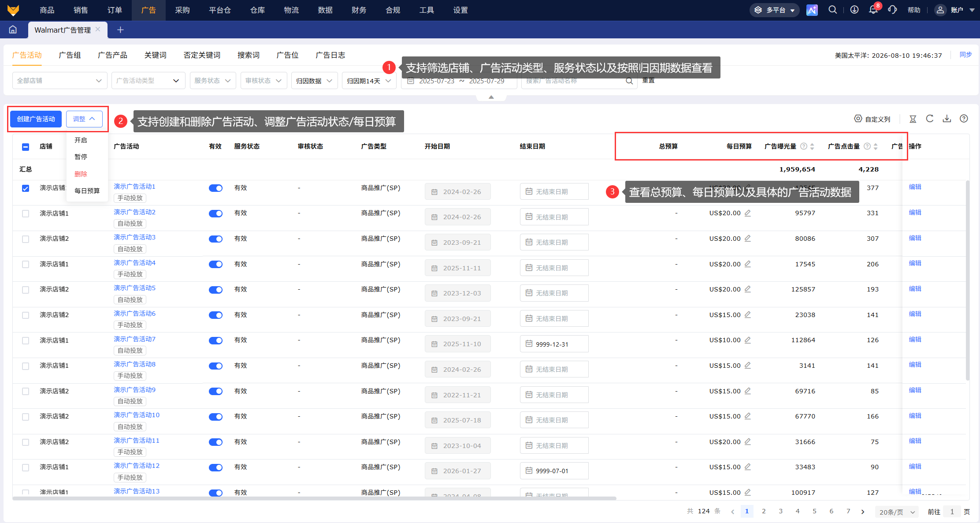Go to page 3 of results
The width and height of the screenshot is (980, 523).
click(x=780, y=511)
